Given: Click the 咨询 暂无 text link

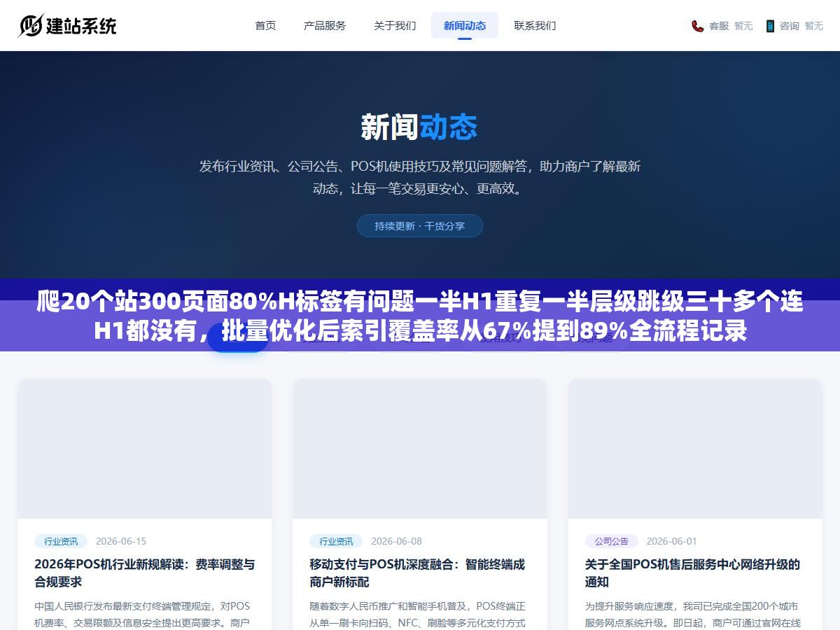Looking at the screenshot, I should click(801, 26).
